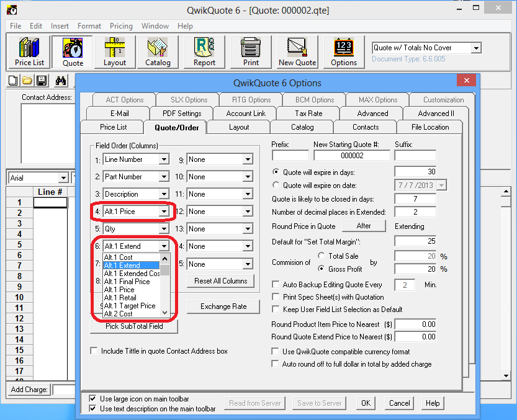
Task: Open field 9 None dropdown
Action: (x=248, y=159)
